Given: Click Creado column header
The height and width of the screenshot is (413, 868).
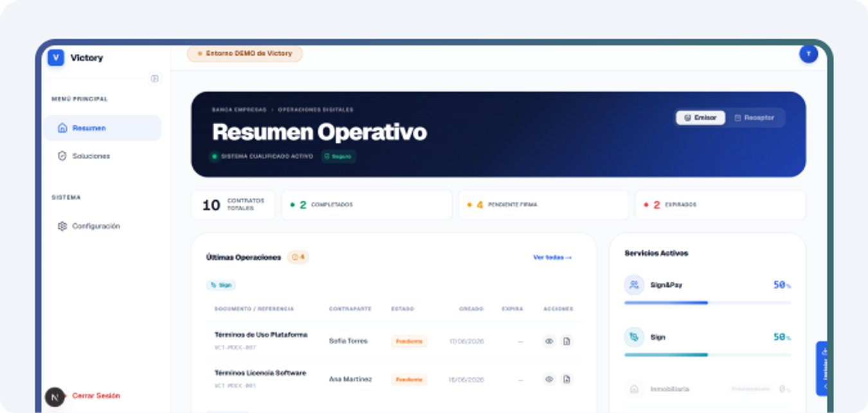Looking at the screenshot, I should [471, 309].
